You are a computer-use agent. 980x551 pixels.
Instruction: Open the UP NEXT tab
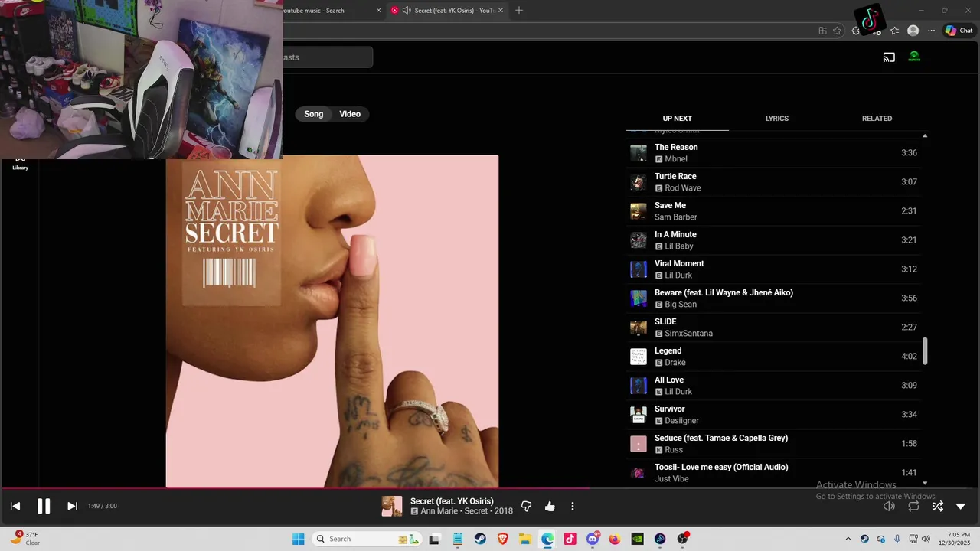677,119
